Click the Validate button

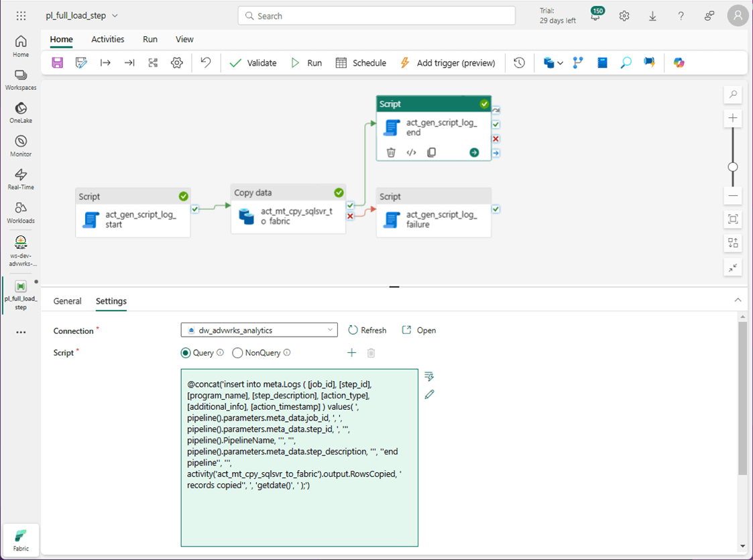click(x=253, y=63)
